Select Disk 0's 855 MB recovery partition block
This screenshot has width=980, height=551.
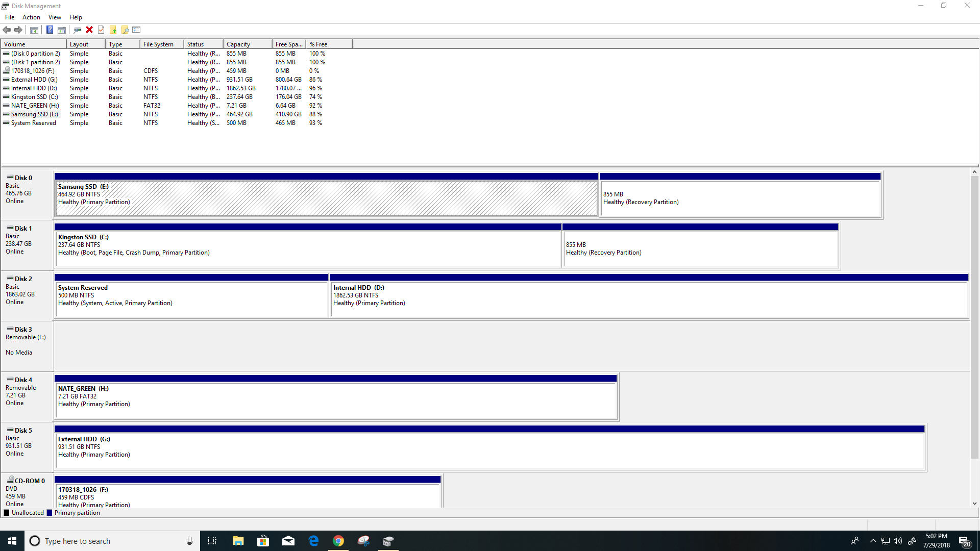(x=740, y=195)
